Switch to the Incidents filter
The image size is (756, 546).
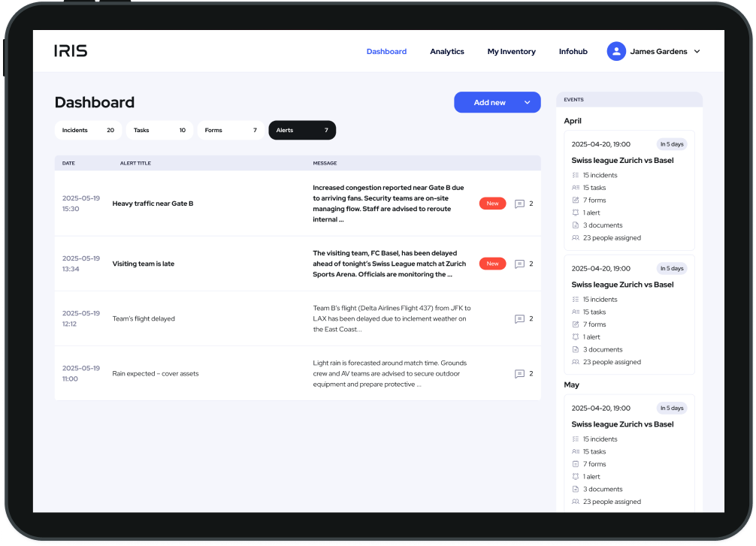[88, 130]
